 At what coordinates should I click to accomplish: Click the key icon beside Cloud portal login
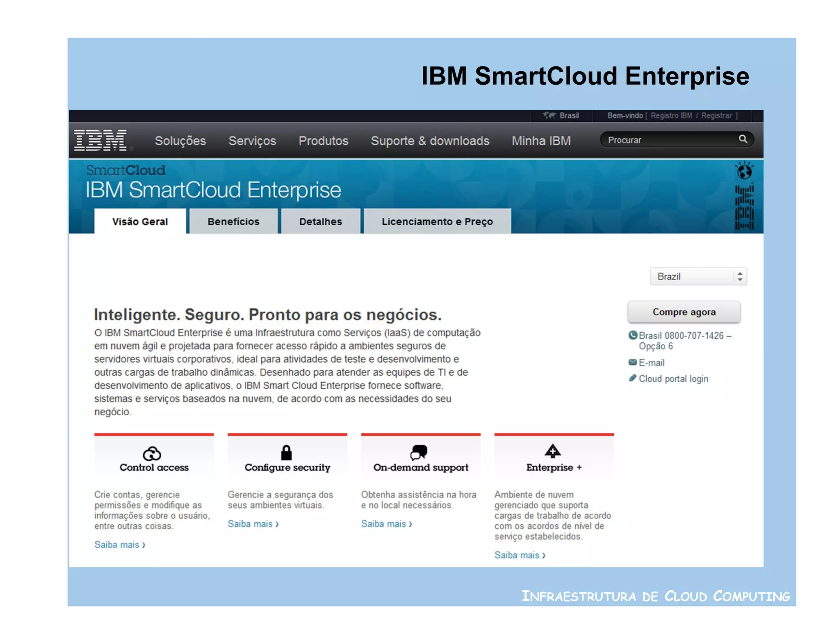click(632, 378)
